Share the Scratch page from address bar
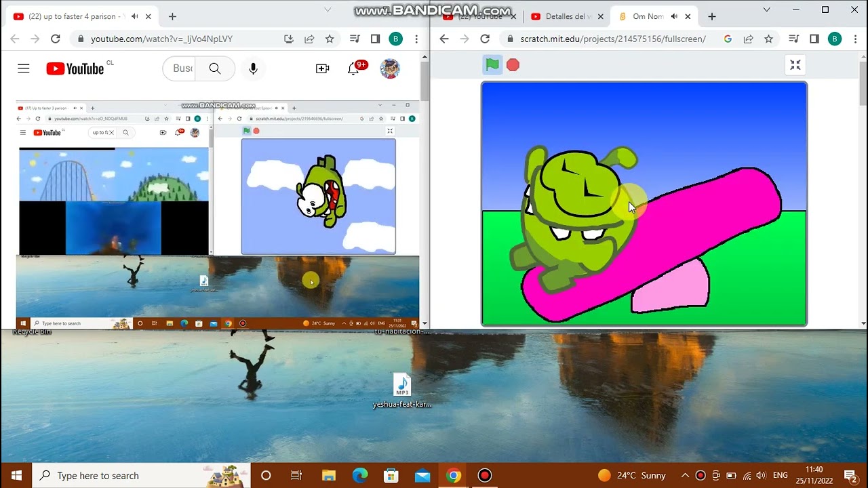This screenshot has height=488, width=868. (748, 39)
